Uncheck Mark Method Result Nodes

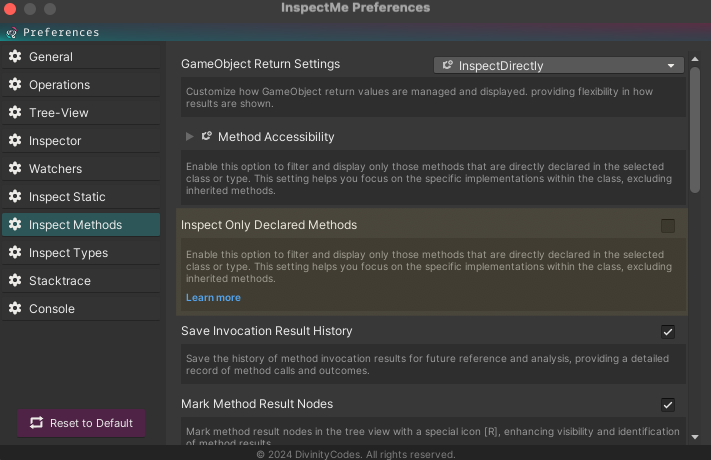(x=667, y=405)
